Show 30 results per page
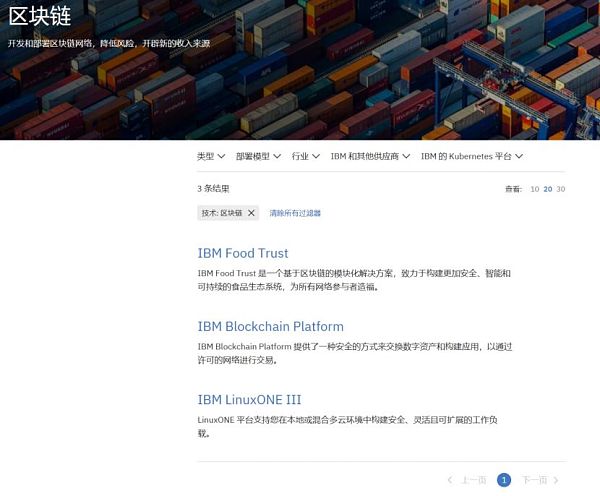 (561, 189)
